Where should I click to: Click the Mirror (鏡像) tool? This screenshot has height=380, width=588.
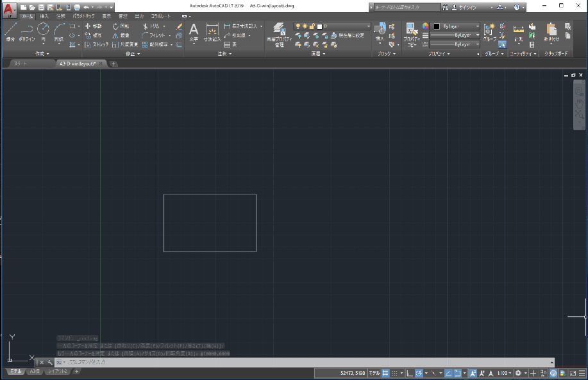(x=121, y=35)
